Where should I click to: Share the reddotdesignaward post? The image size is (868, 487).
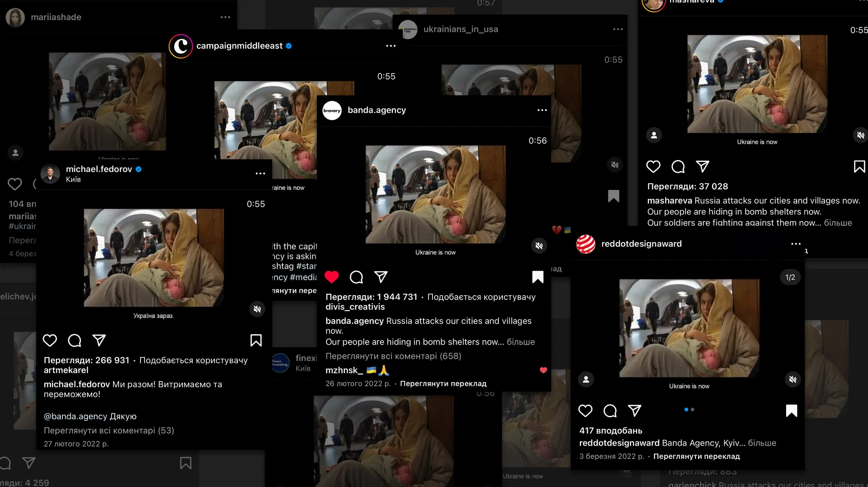[635, 411]
